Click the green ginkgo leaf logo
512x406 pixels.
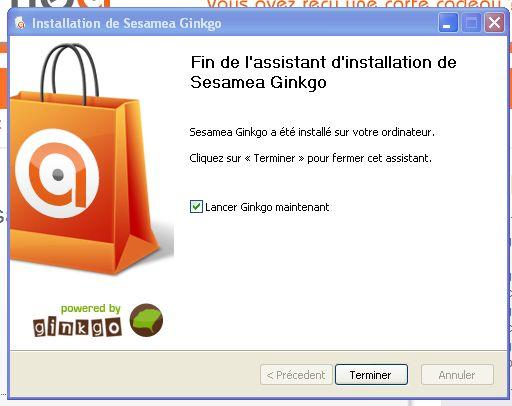click(146, 320)
